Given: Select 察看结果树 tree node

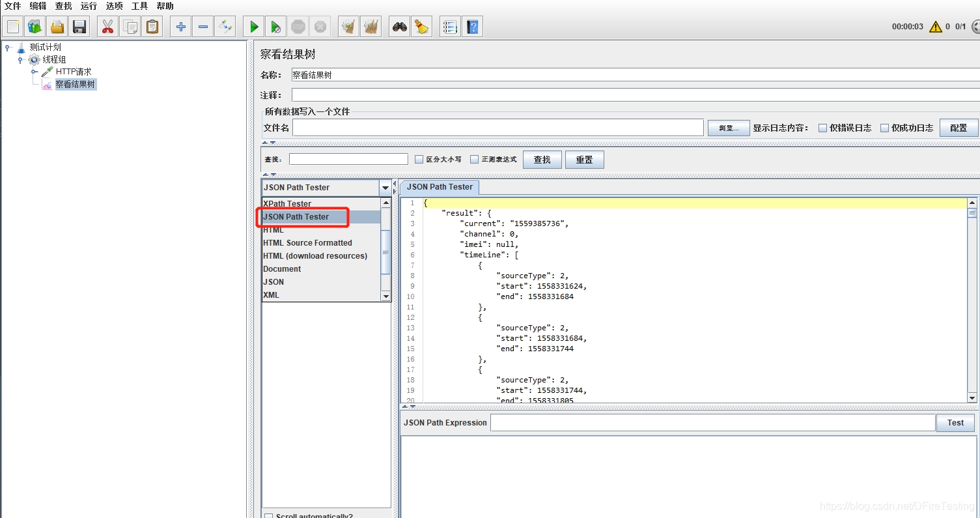Looking at the screenshot, I should [x=75, y=84].
